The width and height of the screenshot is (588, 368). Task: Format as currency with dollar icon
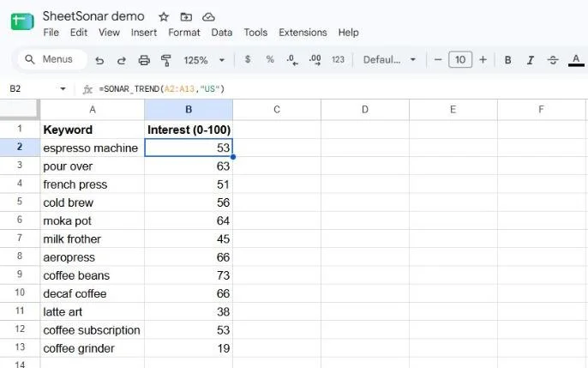pos(248,59)
